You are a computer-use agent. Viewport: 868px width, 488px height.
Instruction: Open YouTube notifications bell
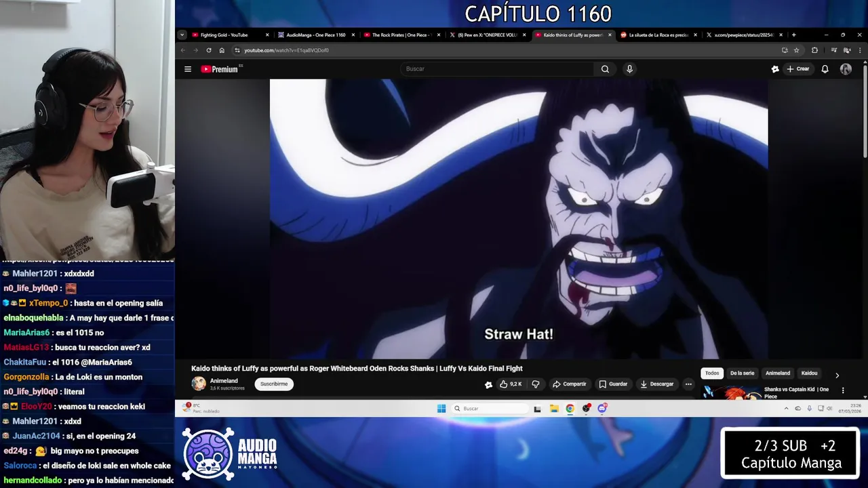825,69
